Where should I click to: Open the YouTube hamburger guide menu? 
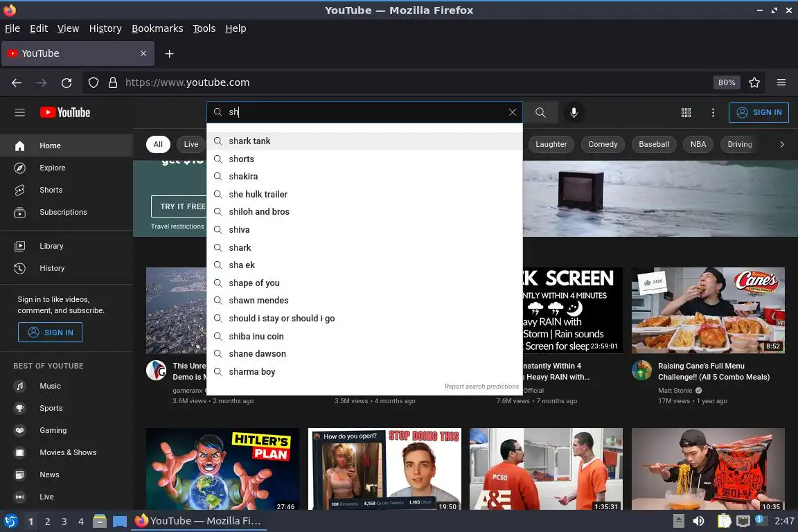[20, 112]
